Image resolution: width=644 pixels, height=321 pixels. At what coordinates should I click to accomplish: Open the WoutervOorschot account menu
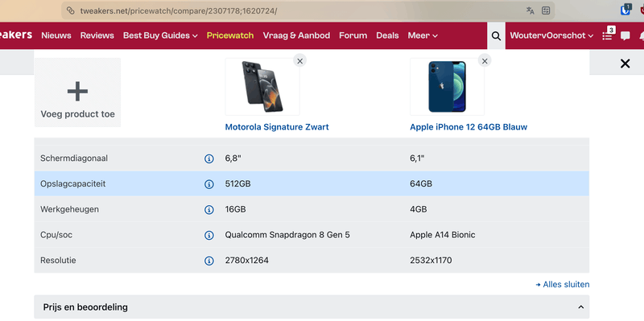point(551,35)
